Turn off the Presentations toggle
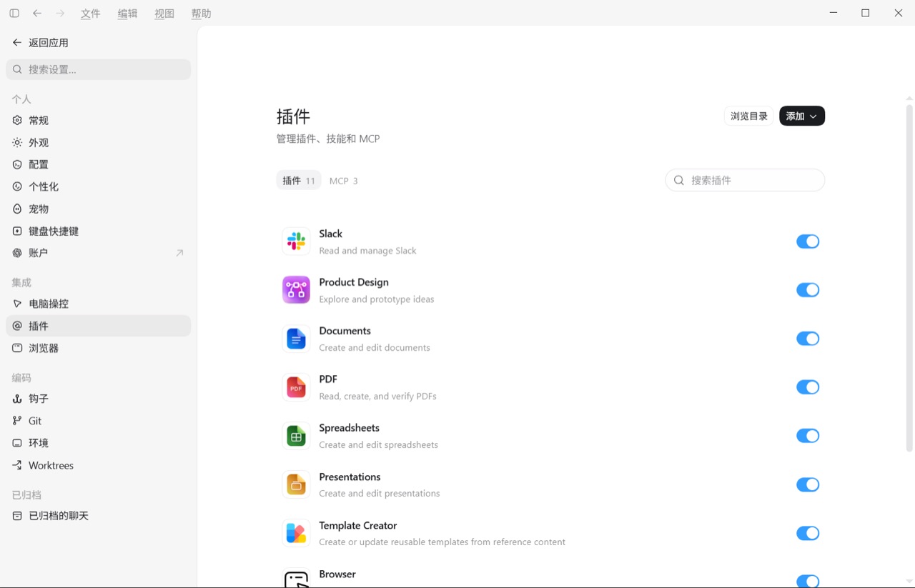The image size is (915, 588). click(808, 484)
